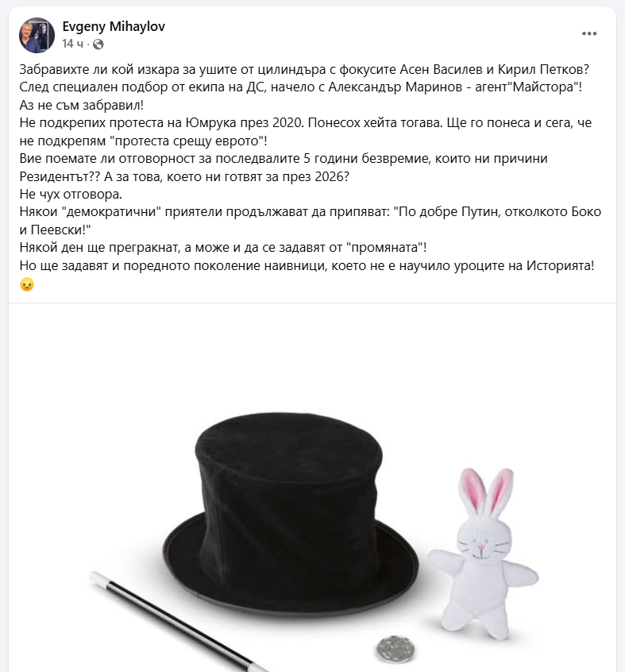The width and height of the screenshot is (625, 672).
Task: Click the globe public audience icon
Action: [98, 44]
